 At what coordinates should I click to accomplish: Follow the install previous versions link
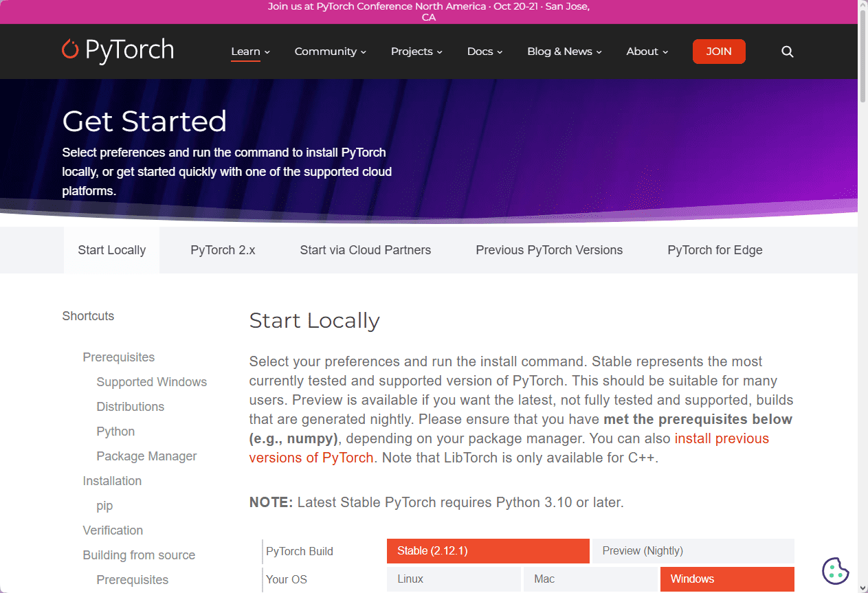point(509,448)
